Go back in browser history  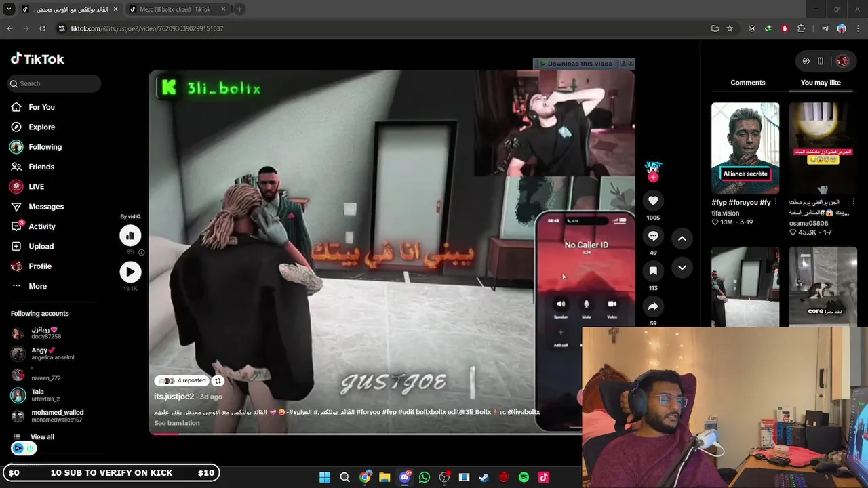(x=9, y=28)
